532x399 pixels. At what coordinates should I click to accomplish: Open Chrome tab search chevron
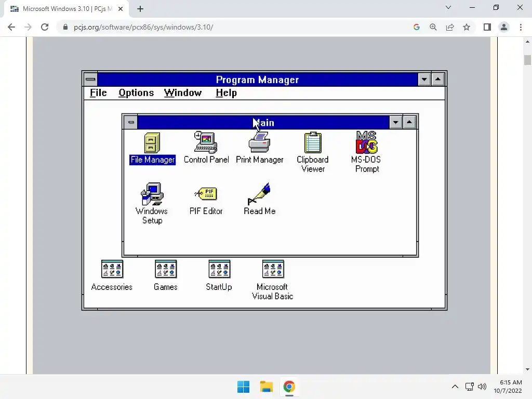(448, 7)
